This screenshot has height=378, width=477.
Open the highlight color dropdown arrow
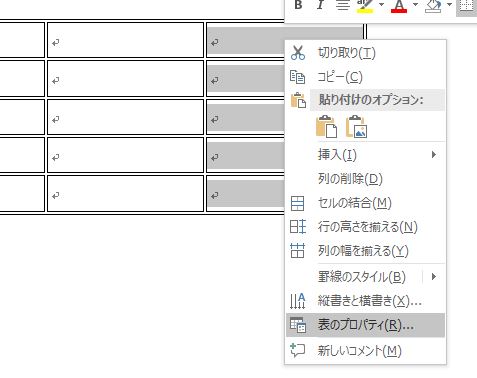[382, 5]
